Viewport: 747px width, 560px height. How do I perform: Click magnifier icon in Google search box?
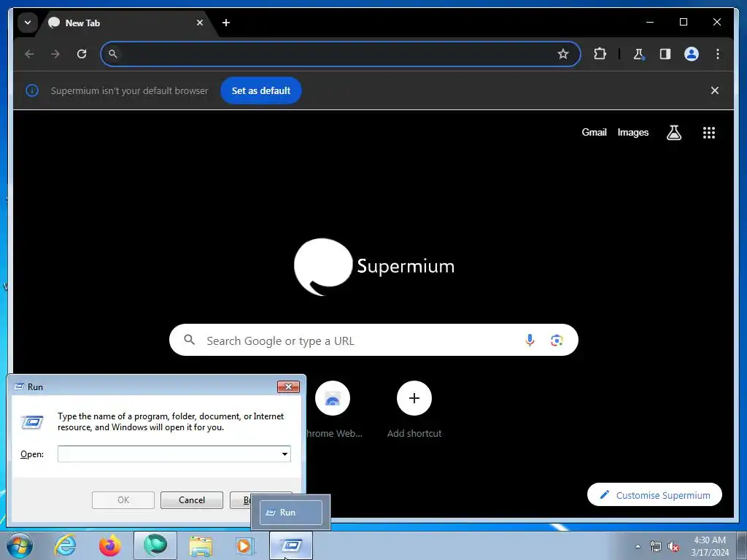point(189,340)
